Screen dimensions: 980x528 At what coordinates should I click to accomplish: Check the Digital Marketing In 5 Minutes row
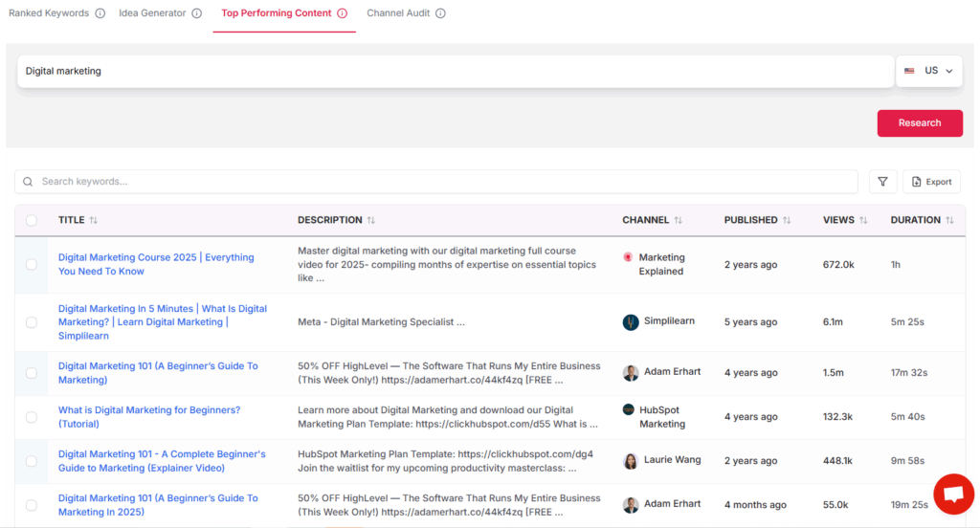point(32,322)
